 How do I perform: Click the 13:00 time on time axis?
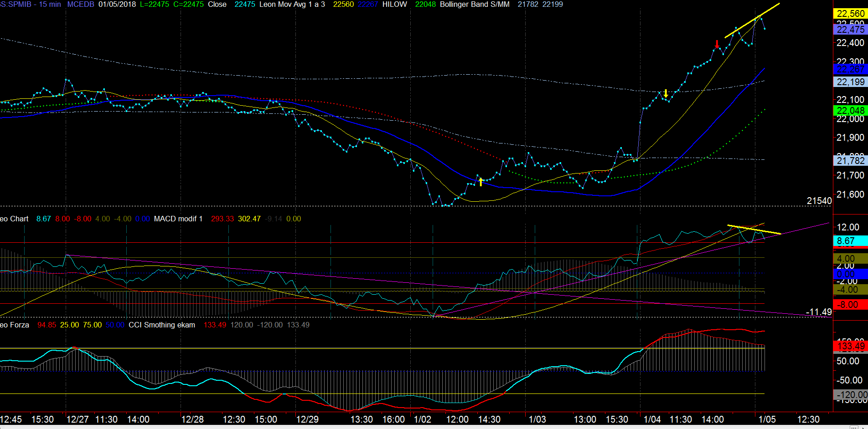point(585,419)
